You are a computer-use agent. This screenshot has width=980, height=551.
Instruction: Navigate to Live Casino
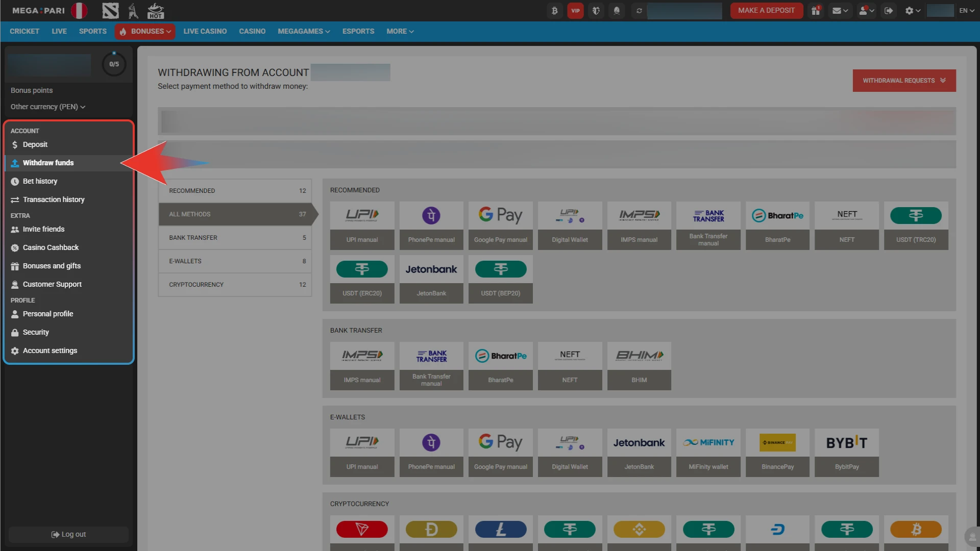pos(205,31)
